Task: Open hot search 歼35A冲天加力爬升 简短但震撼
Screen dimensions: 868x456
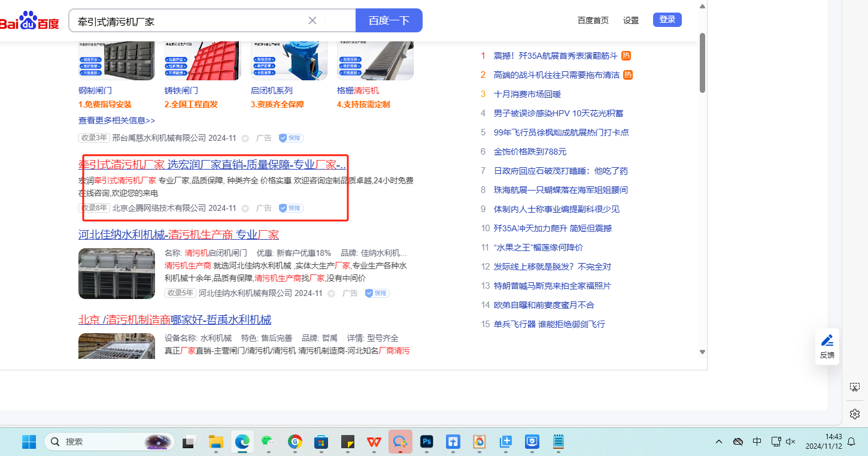Action: (553, 228)
